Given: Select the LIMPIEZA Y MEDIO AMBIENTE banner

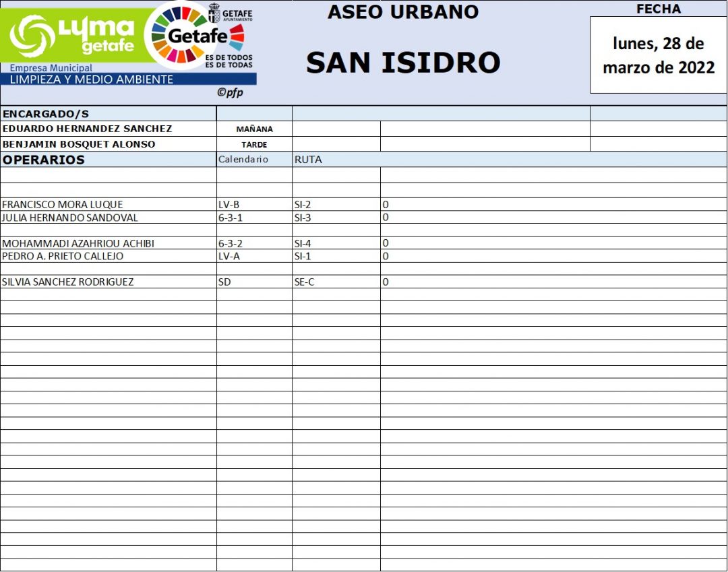Looking at the screenshot, I should point(91,80).
